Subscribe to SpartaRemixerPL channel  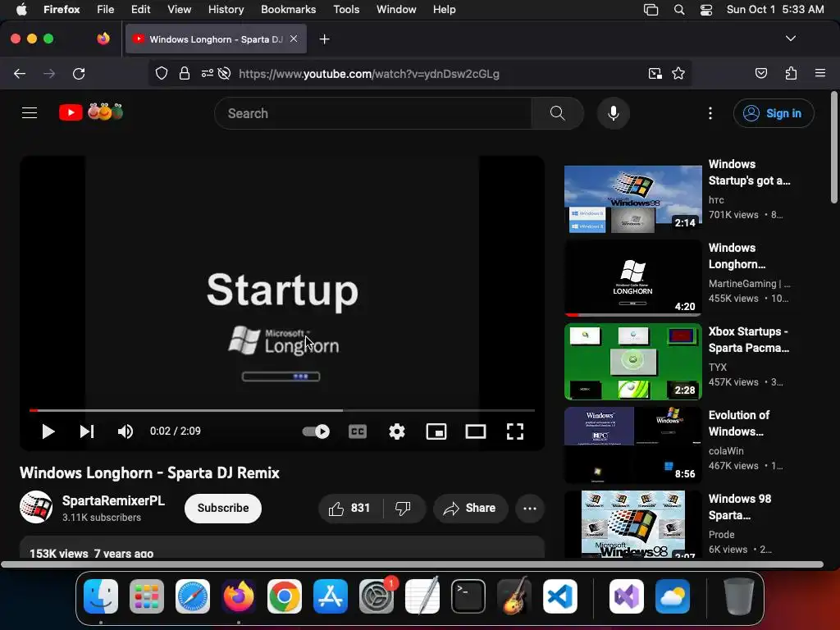pyautogui.click(x=223, y=508)
